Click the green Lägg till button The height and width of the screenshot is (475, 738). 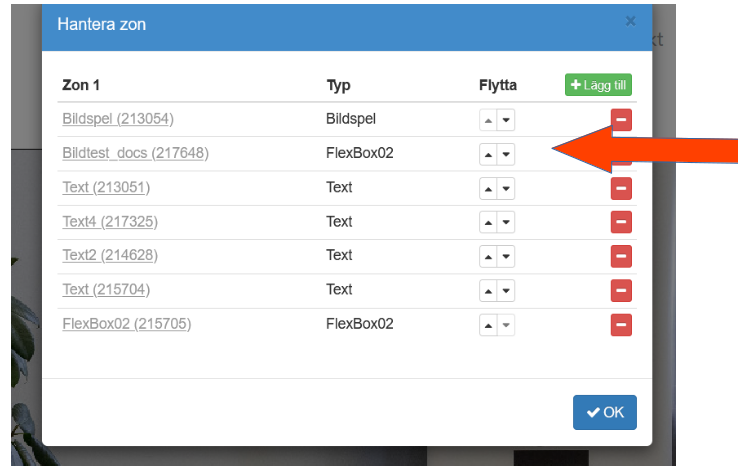click(598, 86)
